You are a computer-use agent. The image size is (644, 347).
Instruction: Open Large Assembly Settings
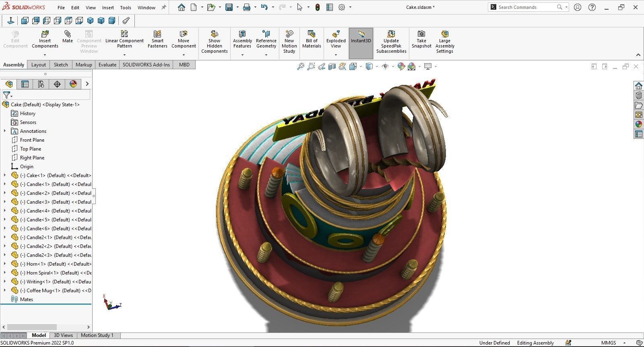(445, 42)
